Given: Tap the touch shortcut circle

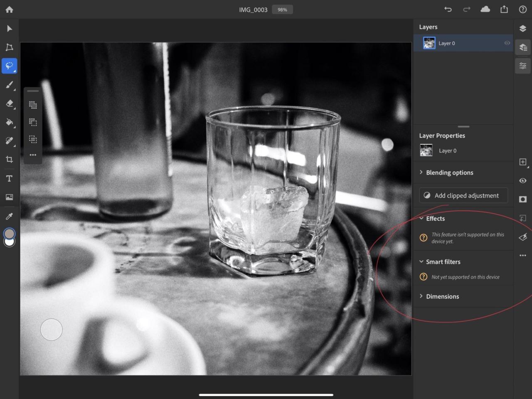Looking at the screenshot, I should pyautogui.click(x=51, y=330).
